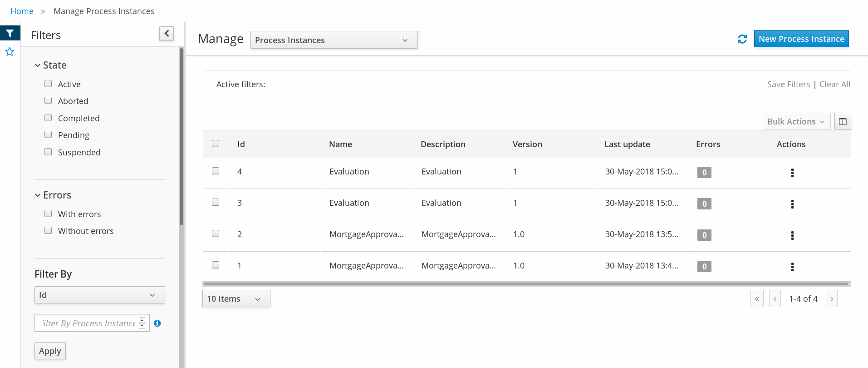
Task: Collapse the State filter section
Action: 51,65
